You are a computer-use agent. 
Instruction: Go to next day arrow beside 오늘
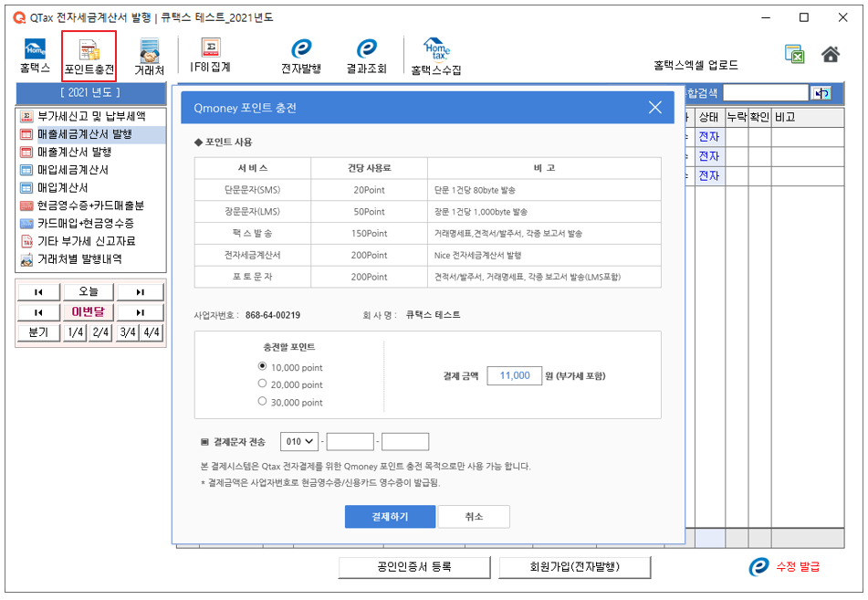(x=140, y=292)
